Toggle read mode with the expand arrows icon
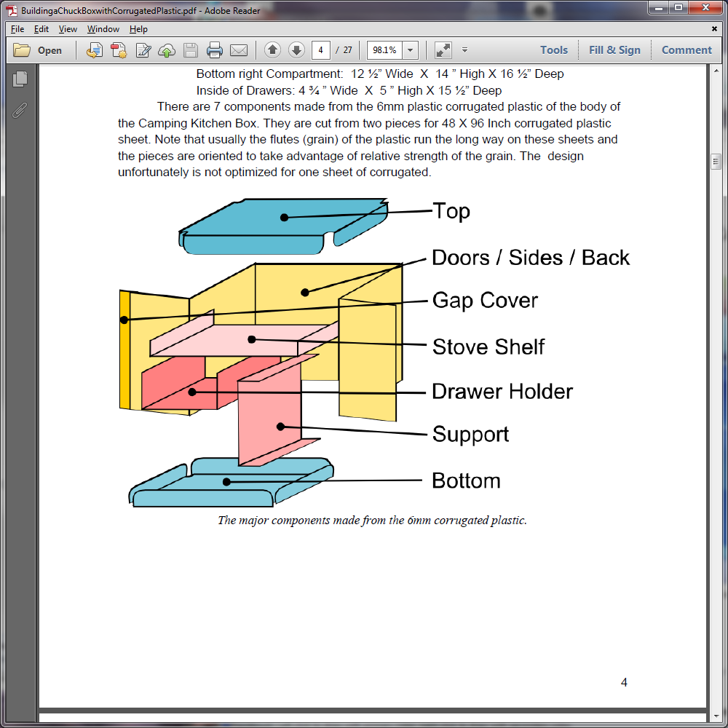This screenshot has height=728, width=728. coord(443,50)
